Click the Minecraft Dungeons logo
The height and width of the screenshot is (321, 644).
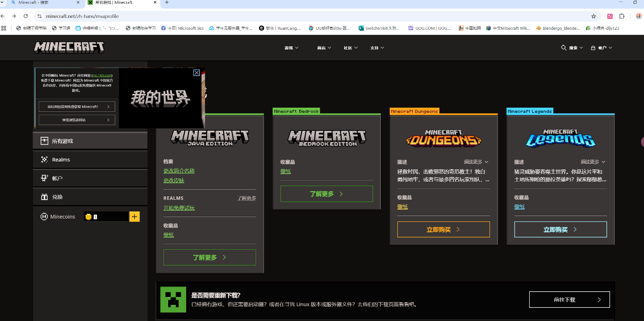click(x=444, y=138)
